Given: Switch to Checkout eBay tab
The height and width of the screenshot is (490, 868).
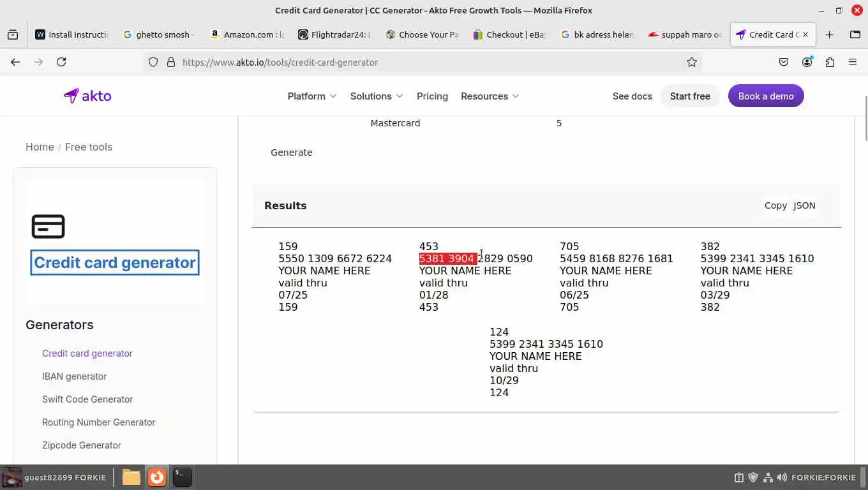Looking at the screenshot, I should [509, 34].
